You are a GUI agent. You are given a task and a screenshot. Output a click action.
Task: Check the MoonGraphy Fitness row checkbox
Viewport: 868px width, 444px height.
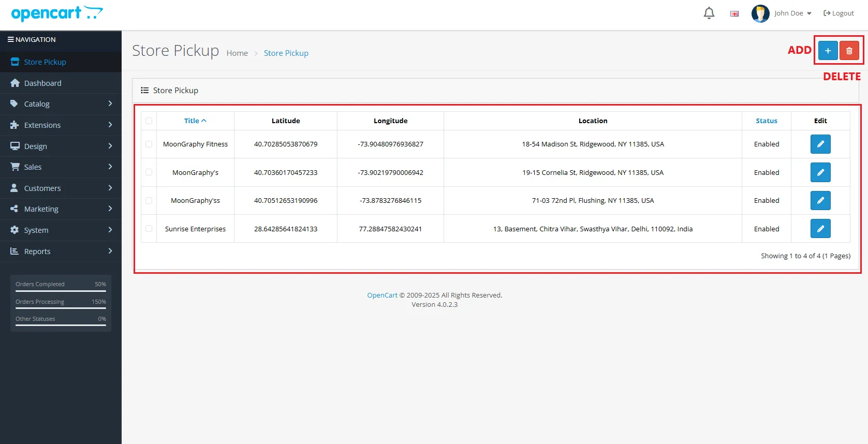(x=149, y=144)
